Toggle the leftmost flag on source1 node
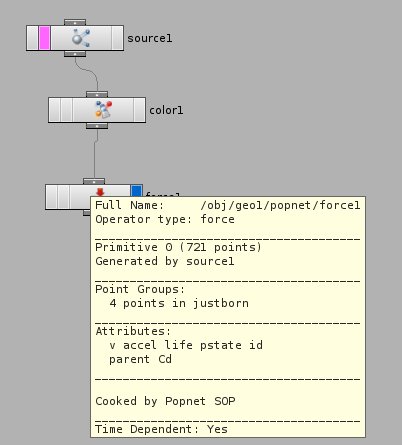402x445 pixels. 33,38
